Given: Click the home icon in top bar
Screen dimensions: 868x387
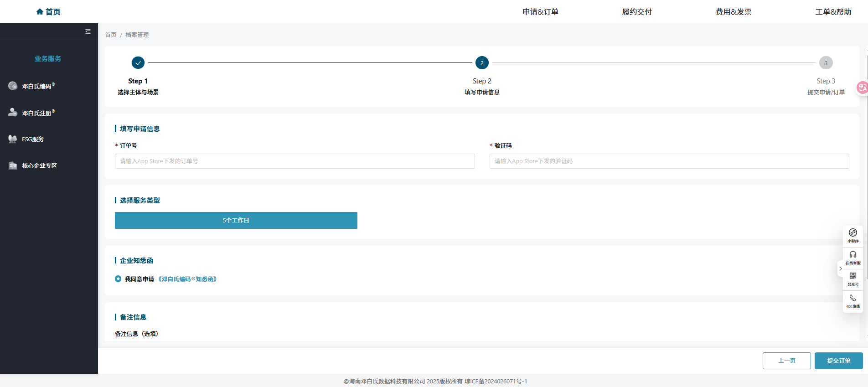Looking at the screenshot, I should click(x=40, y=12).
